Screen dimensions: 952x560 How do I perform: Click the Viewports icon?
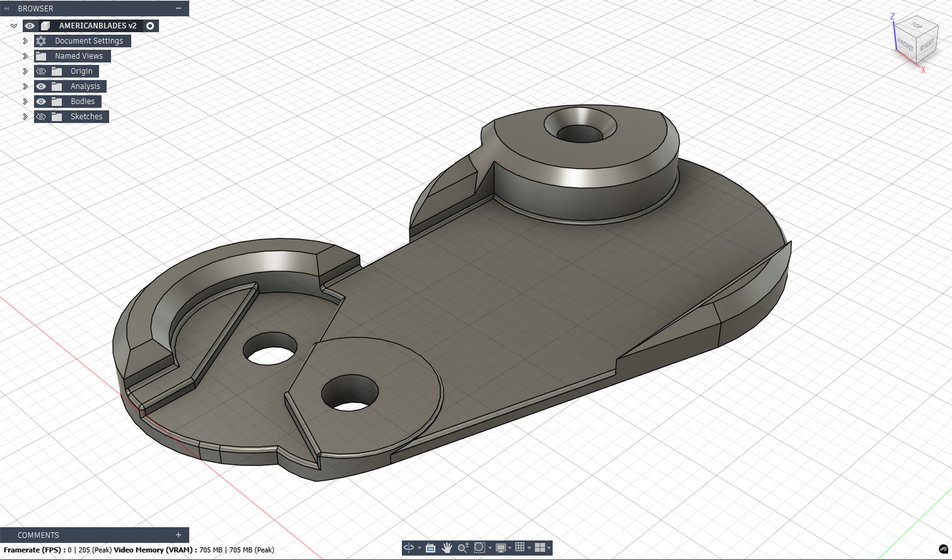click(540, 548)
